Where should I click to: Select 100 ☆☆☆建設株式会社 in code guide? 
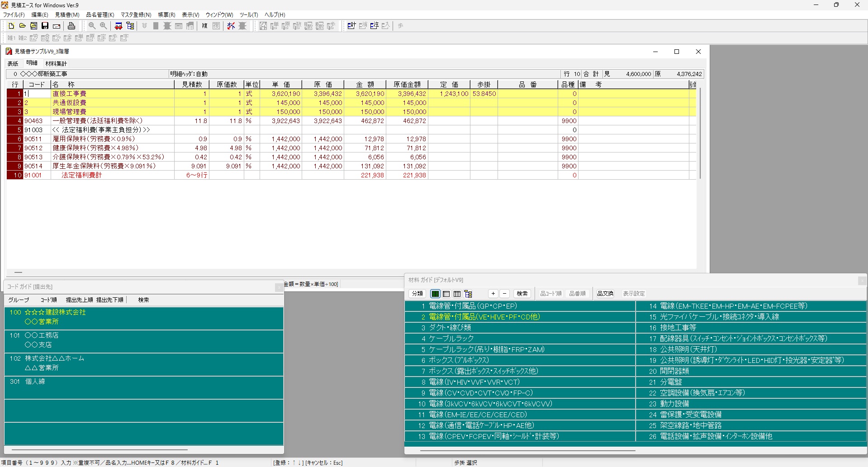click(144, 318)
